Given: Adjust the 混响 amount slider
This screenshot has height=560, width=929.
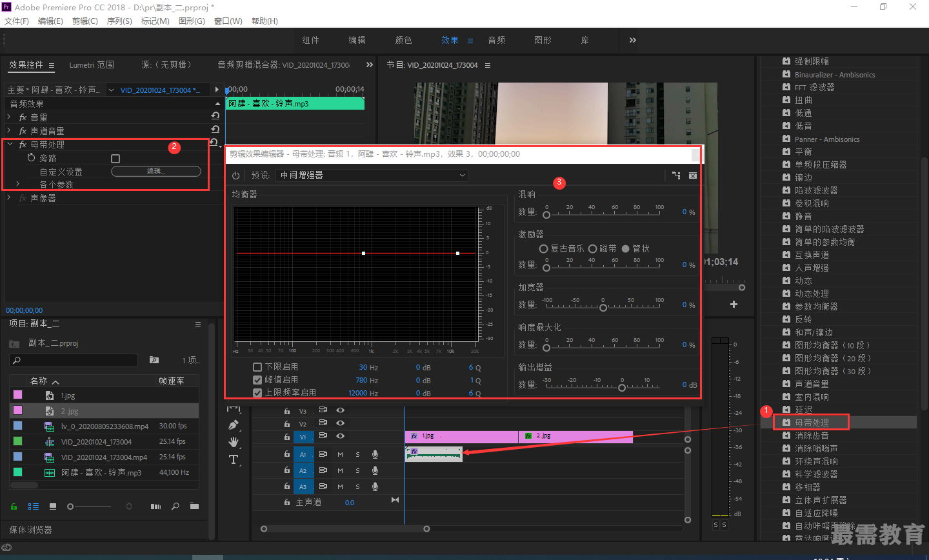Looking at the screenshot, I should (546, 215).
